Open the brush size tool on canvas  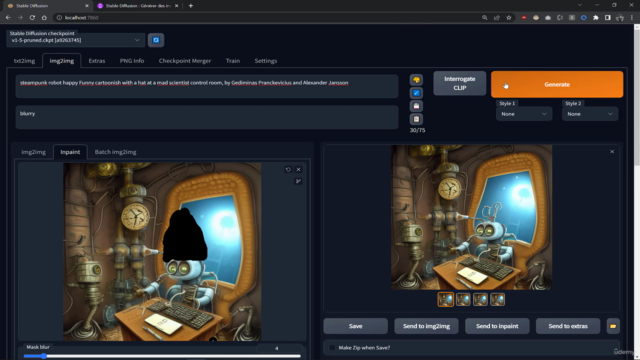click(x=298, y=181)
